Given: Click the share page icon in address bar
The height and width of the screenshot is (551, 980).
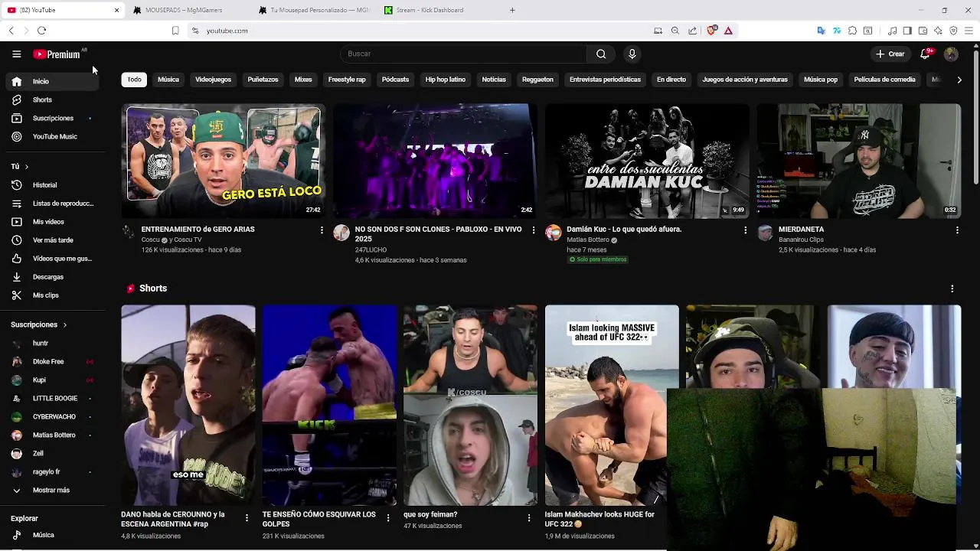Looking at the screenshot, I should pos(692,31).
